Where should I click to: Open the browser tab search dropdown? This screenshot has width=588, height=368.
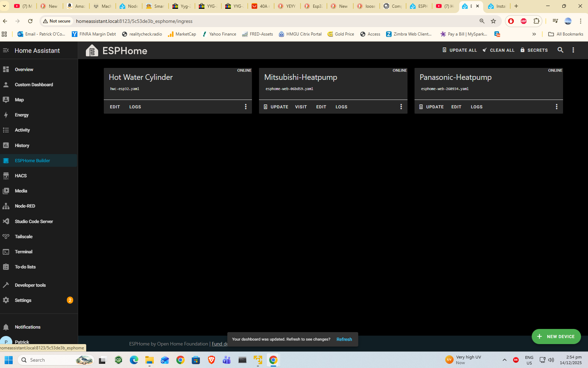[x=4, y=6]
